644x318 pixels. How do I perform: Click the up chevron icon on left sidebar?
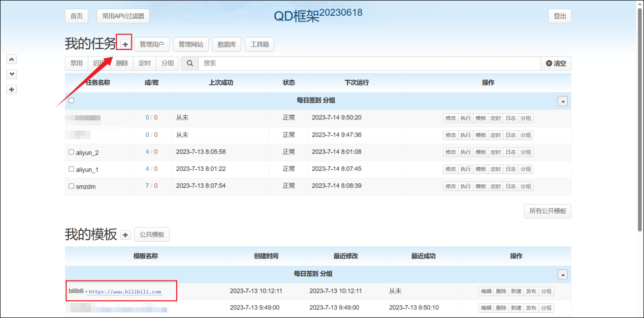12,59
